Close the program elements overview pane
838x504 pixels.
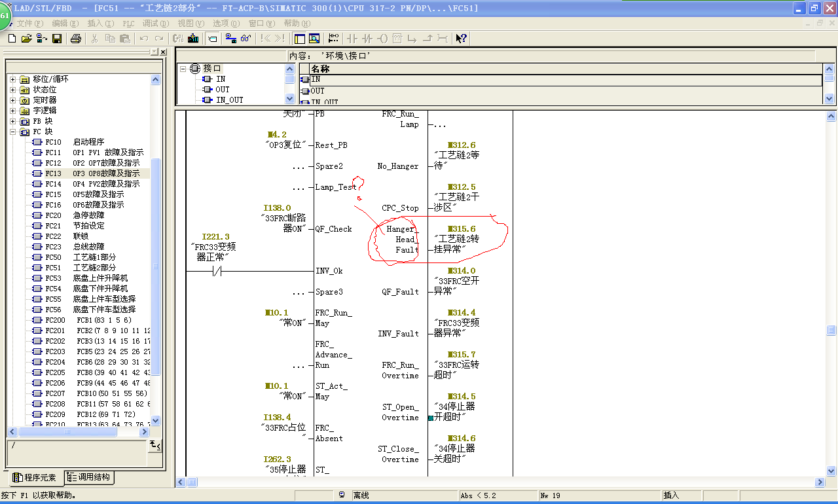pyautogui.click(x=163, y=52)
